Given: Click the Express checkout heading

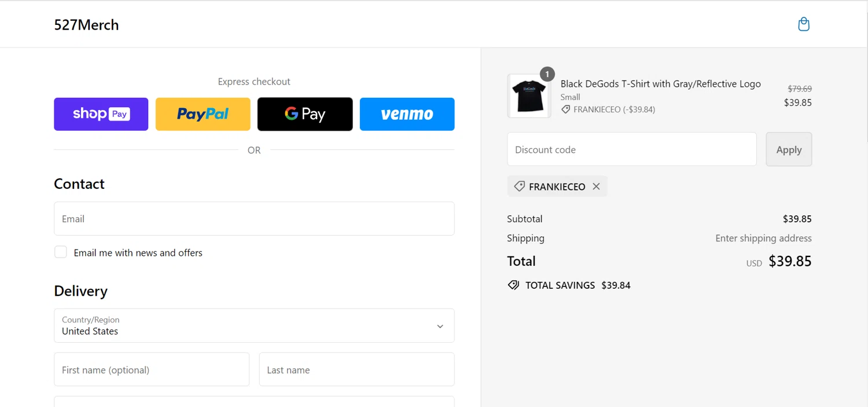Looking at the screenshot, I should click(254, 82).
